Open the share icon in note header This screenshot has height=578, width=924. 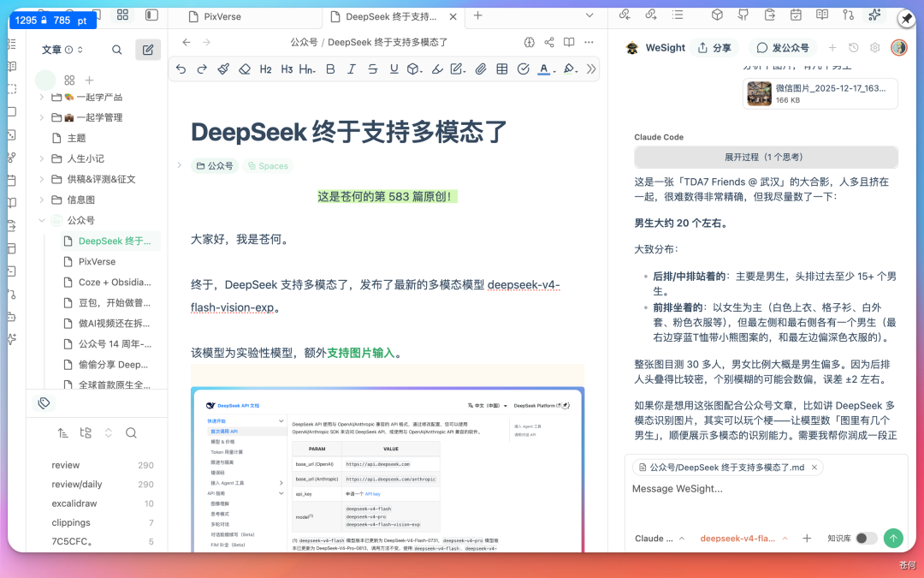coord(549,43)
